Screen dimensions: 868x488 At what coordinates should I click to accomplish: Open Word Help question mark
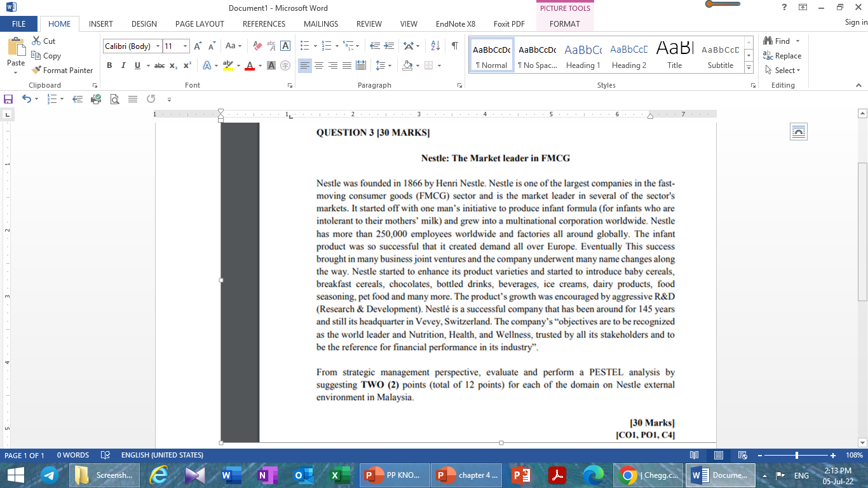784,7
